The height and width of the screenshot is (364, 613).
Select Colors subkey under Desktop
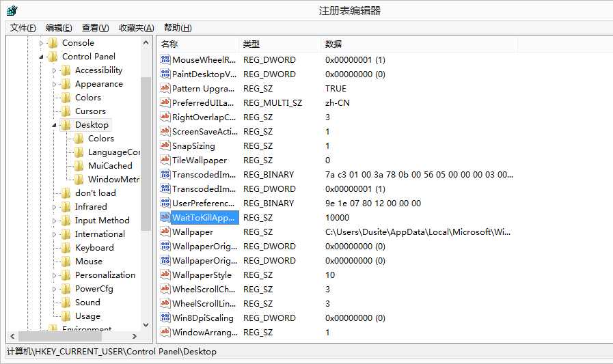pyautogui.click(x=101, y=139)
